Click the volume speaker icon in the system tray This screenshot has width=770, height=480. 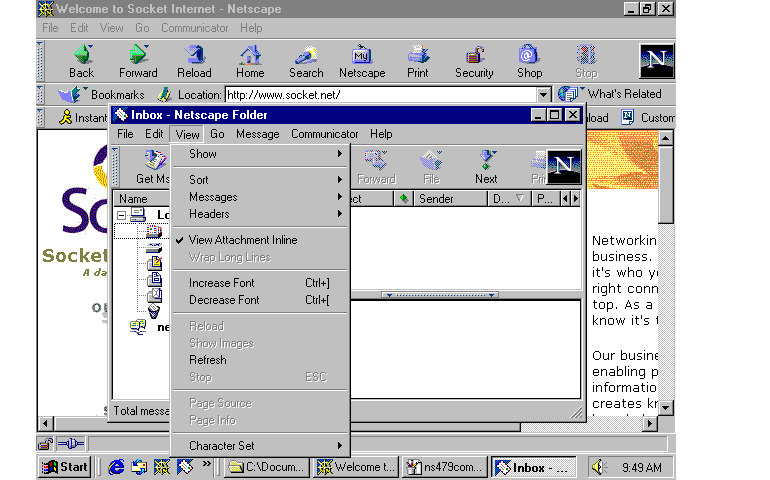(599, 467)
